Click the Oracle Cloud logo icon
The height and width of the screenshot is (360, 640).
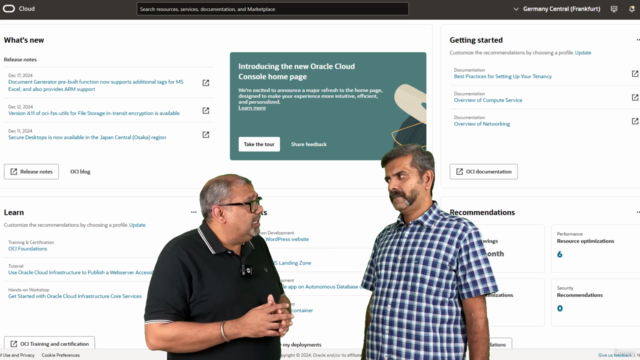[9, 9]
